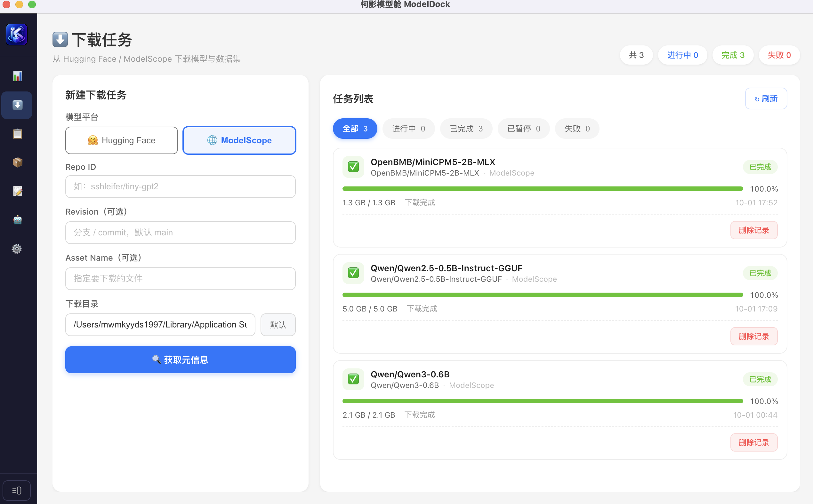Click the 已完成 status tag on MiniCPM5-2B-MLX
Viewport: 813px width, 504px height.
[760, 167]
